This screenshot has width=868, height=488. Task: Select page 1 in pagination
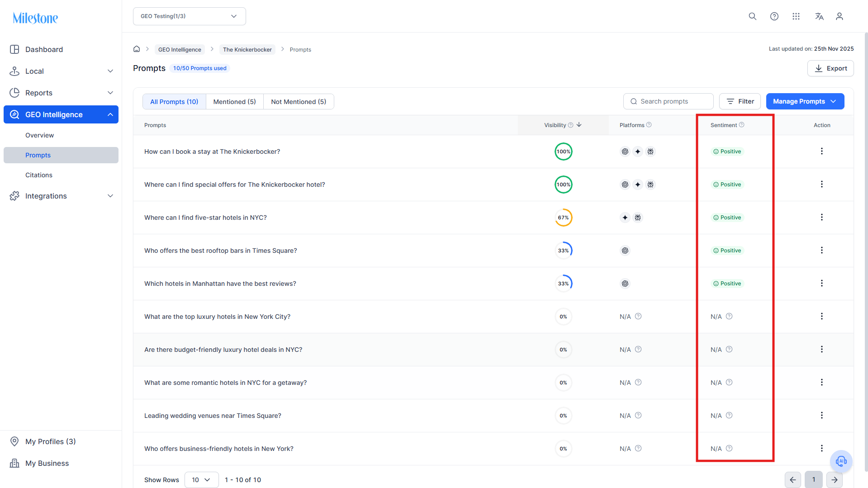click(x=814, y=480)
